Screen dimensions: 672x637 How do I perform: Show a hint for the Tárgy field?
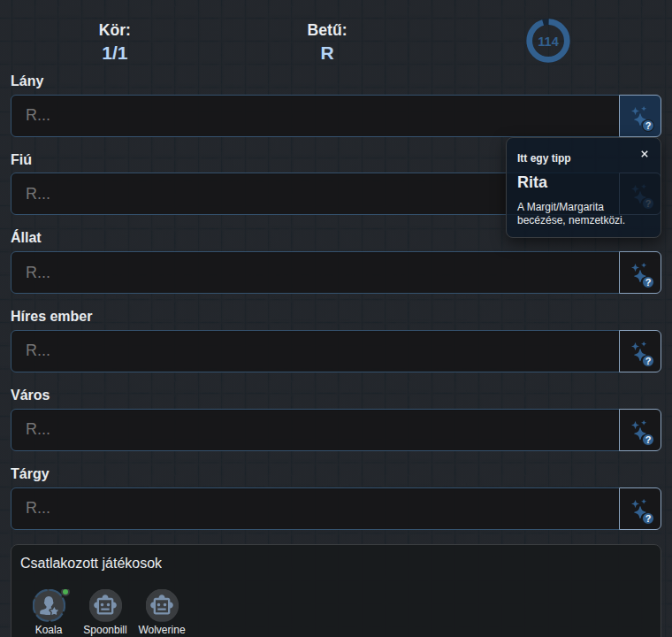click(x=640, y=509)
